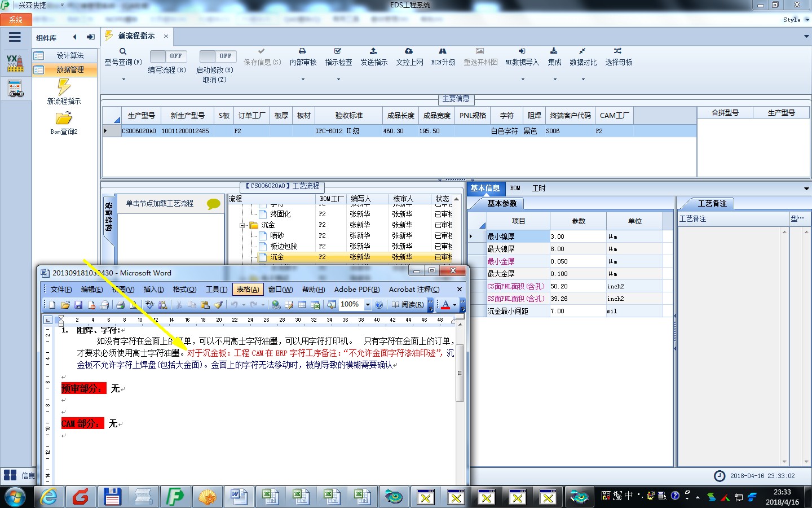Click Insert Hyperlink icon in Word toolbar
Screen dimensions: 812x508
point(276,305)
